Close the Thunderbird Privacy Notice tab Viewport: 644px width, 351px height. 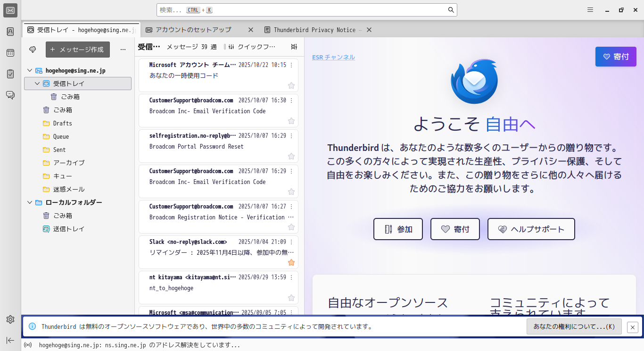(x=369, y=30)
